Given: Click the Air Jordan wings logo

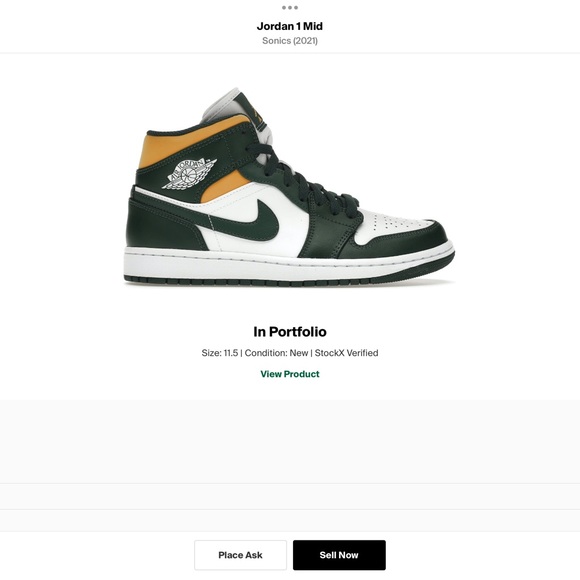Looking at the screenshot, I should click(x=188, y=174).
